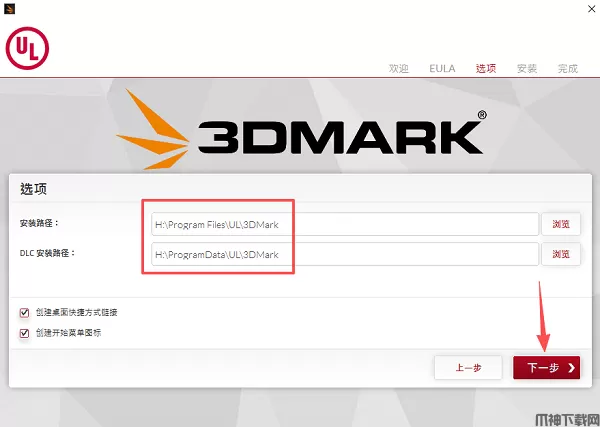
Task: Click the chevron arrow on 下一步 button
Action: point(572,368)
